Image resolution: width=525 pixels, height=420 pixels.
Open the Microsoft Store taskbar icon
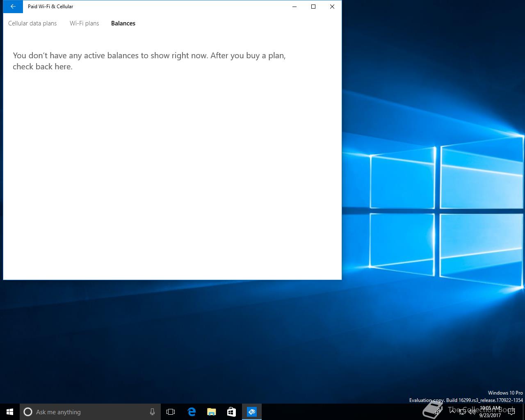pos(231,412)
